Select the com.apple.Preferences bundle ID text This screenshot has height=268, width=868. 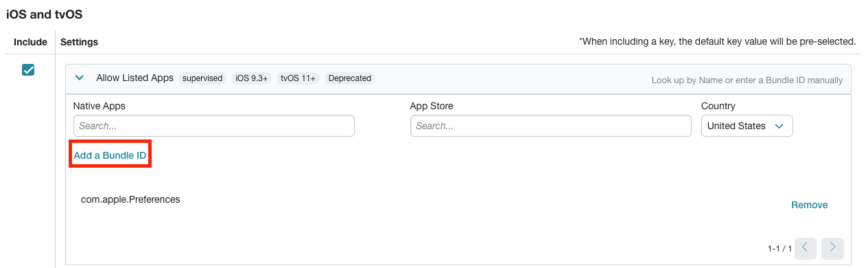click(x=130, y=199)
